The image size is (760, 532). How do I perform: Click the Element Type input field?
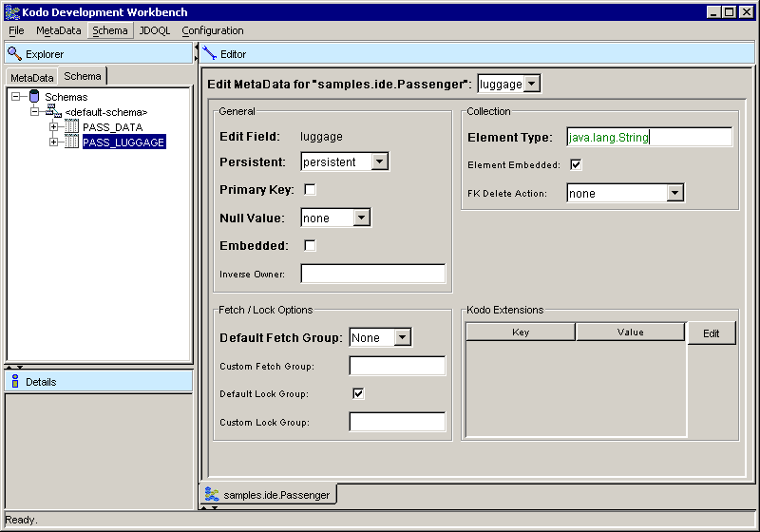[649, 137]
